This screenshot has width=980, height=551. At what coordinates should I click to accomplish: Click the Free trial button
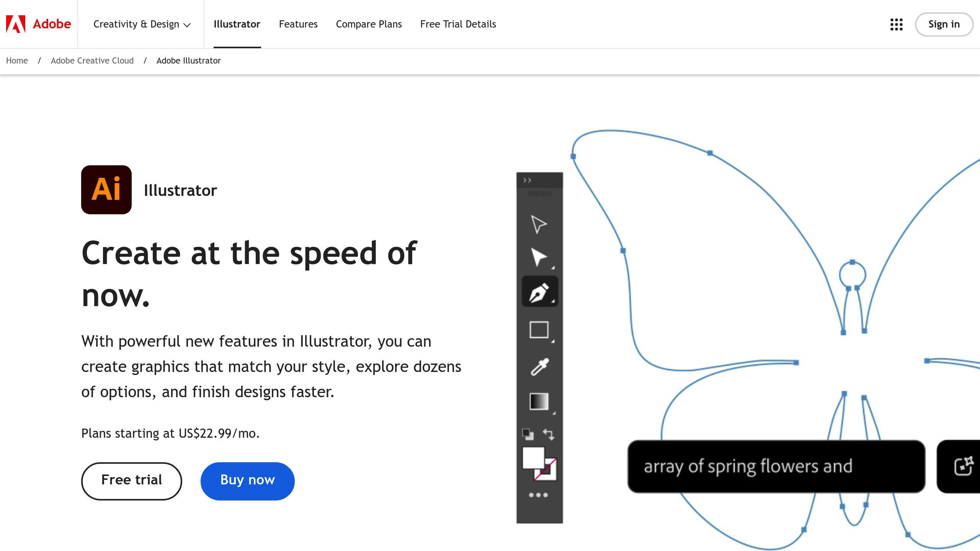coord(132,481)
